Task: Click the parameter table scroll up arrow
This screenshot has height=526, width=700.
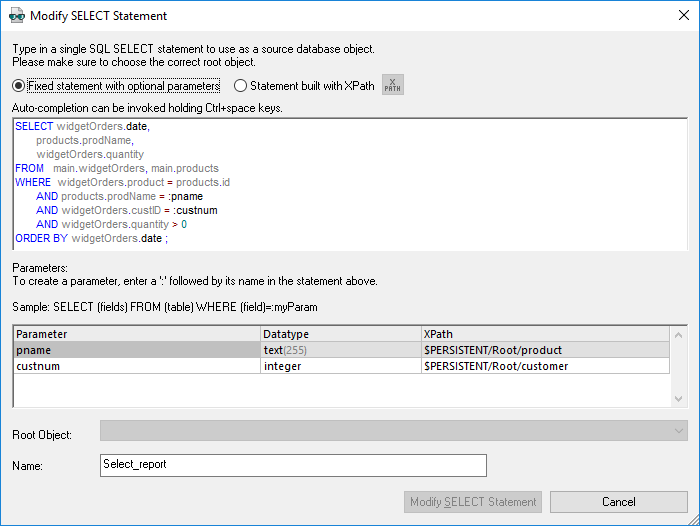Action: click(x=679, y=335)
